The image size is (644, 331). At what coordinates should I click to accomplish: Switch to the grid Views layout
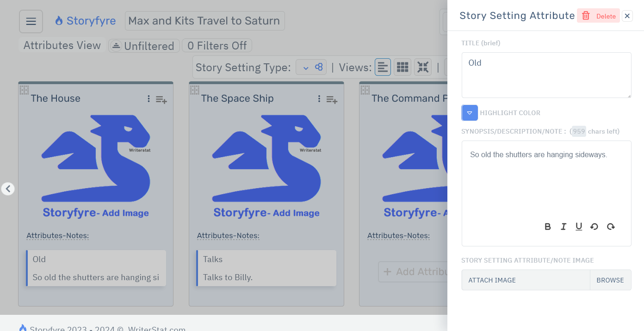402,67
